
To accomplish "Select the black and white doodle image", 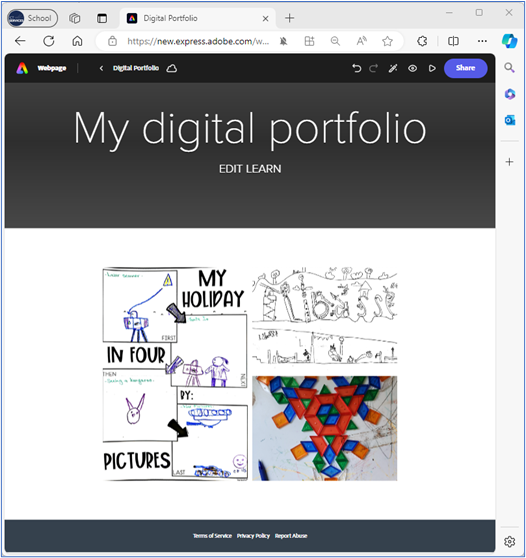I will point(325,316).
